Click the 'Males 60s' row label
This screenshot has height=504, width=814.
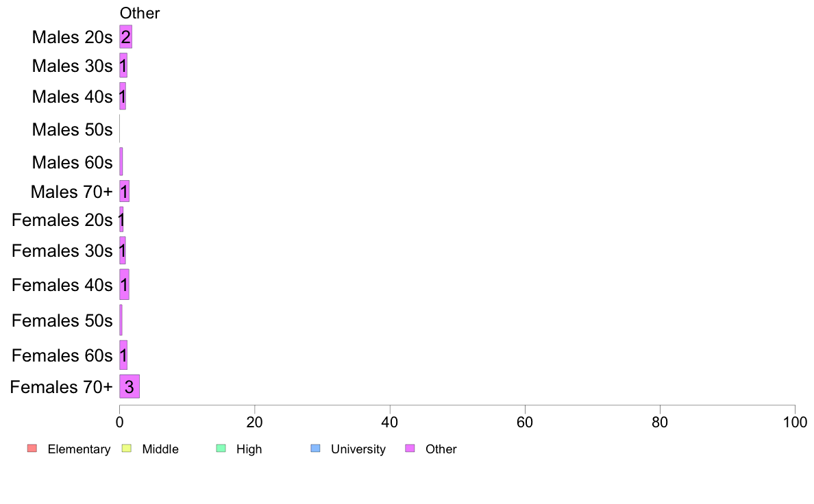72,162
